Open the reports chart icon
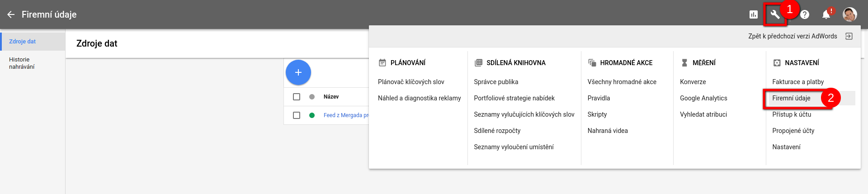The width and height of the screenshot is (868, 194). pos(753,14)
